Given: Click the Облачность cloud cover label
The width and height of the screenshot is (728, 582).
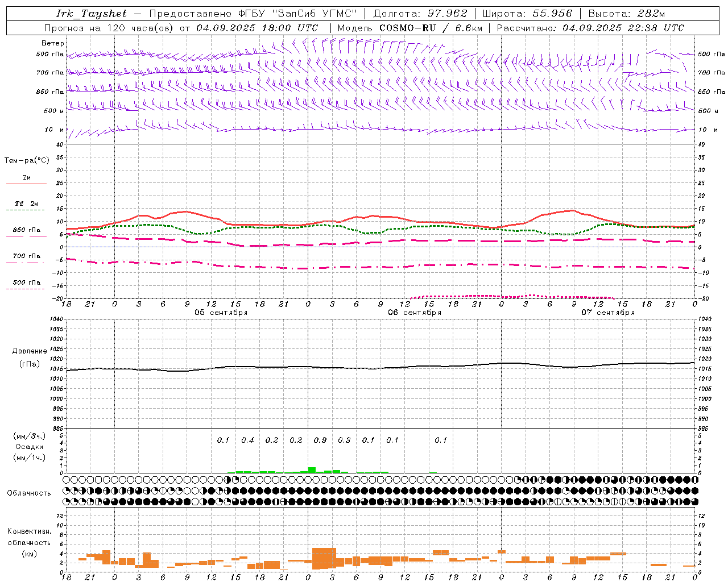Looking at the screenshot, I should 29,493.
